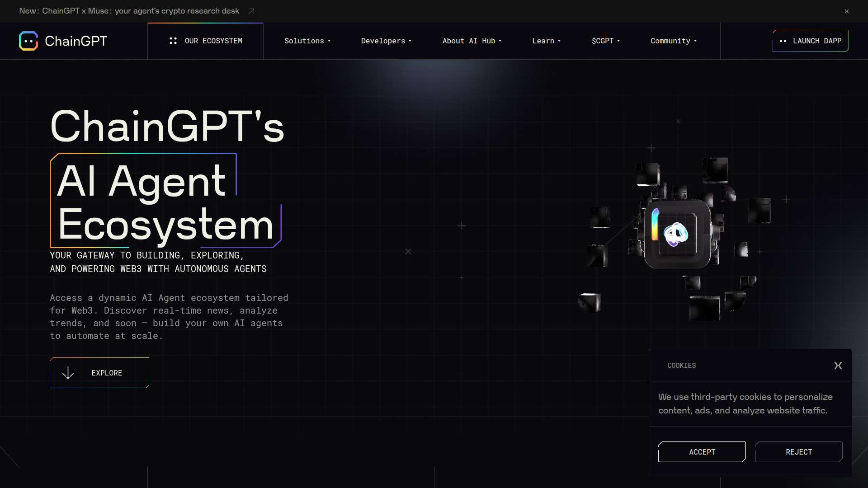Click the 'YOUR GATEWAY TO BUILDING' tagline
Image resolution: width=868 pixels, height=488 pixels.
[x=158, y=262]
